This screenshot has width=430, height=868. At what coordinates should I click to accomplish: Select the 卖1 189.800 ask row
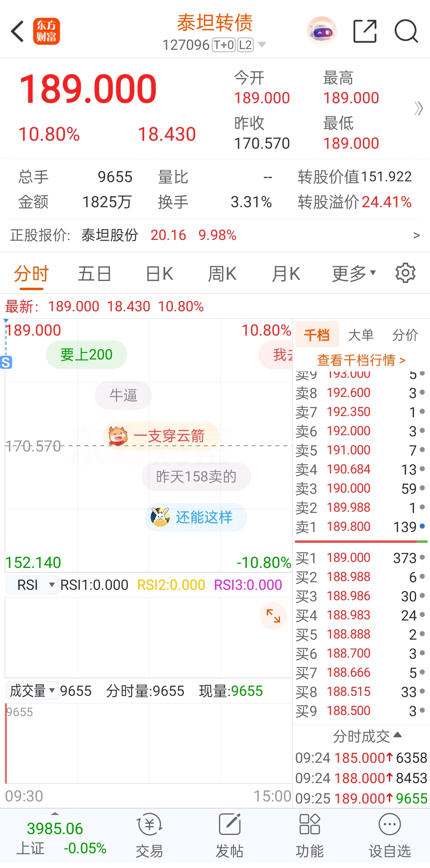(x=361, y=526)
